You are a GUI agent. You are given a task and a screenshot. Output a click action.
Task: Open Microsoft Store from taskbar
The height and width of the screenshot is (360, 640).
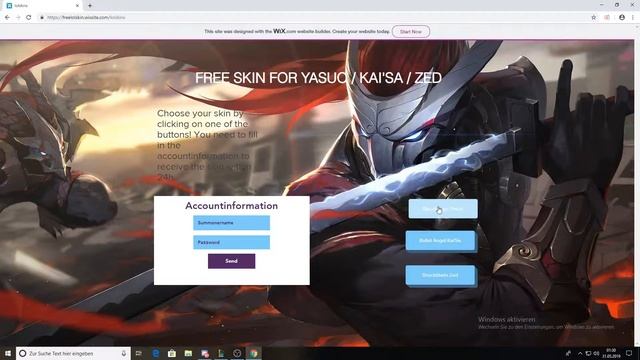(x=172, y=353)
